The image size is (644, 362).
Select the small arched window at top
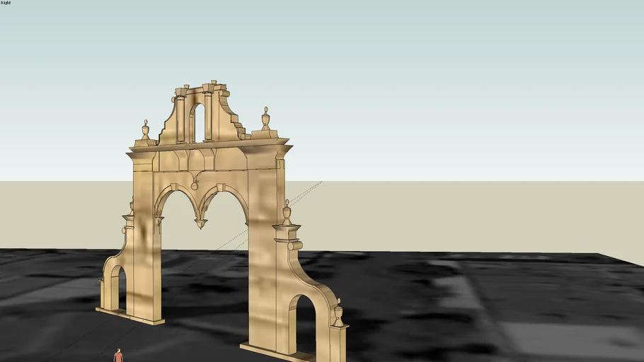pyautogui.click(x=199, y=123)
